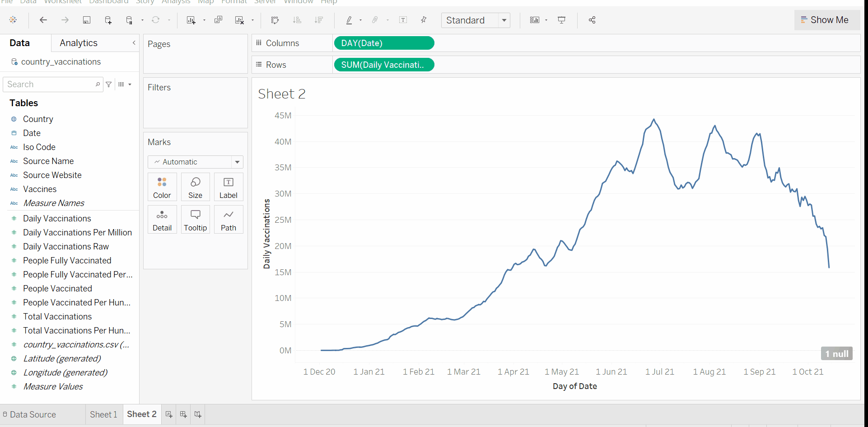This screenshot has width=868, height=427.
Task: Click the Share workbook icon
Action: 592,20
